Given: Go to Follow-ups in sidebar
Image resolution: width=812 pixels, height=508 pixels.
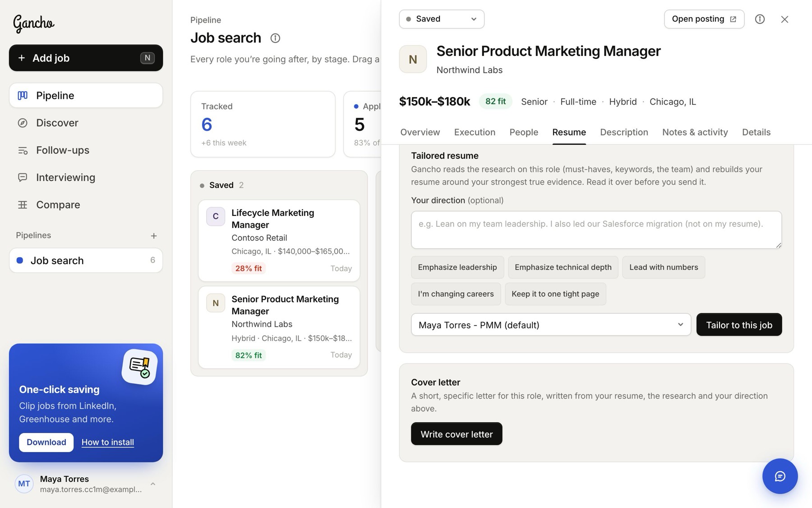Looking at the screenshot, I should [86, 150].
